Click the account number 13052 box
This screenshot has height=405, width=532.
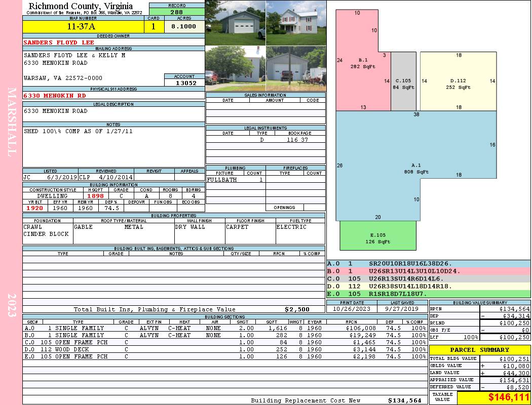pyautogui.click(x=184, y=83)
